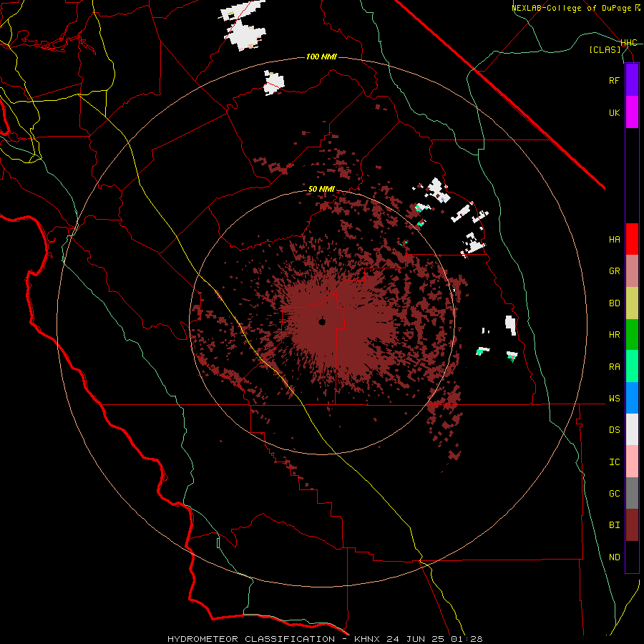
Task: Click the HR legend label
Action: [x=614, y=335]
